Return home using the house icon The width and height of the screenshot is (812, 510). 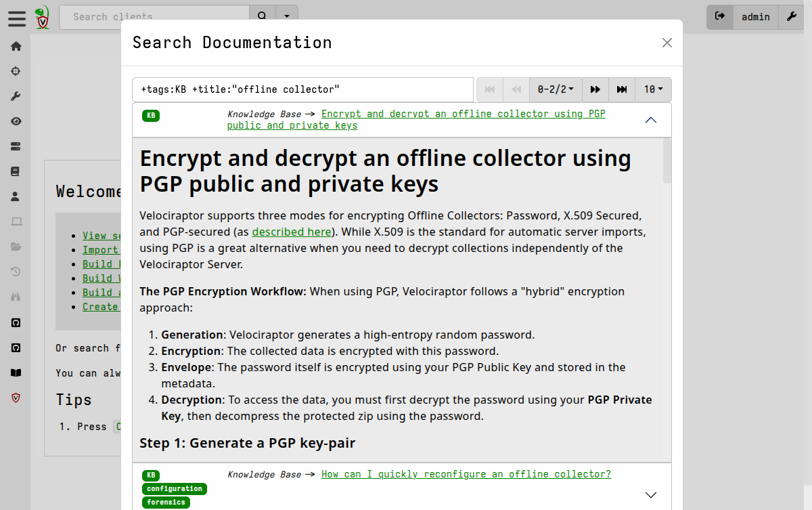16,46
